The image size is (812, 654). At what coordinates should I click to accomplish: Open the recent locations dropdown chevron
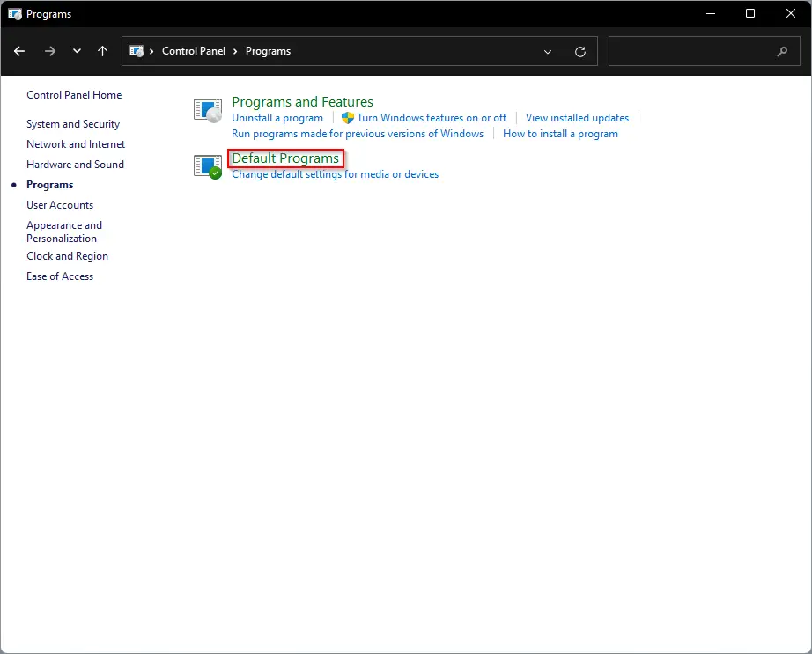77,51
